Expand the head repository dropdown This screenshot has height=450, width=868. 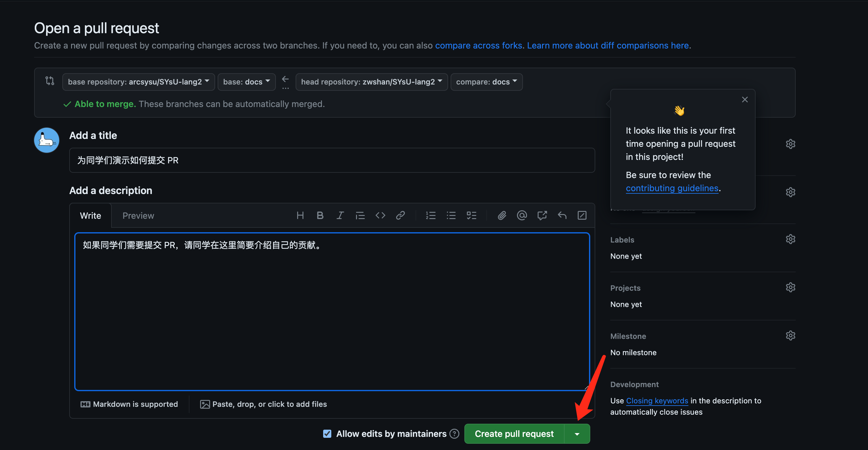[x=371, y=82]
